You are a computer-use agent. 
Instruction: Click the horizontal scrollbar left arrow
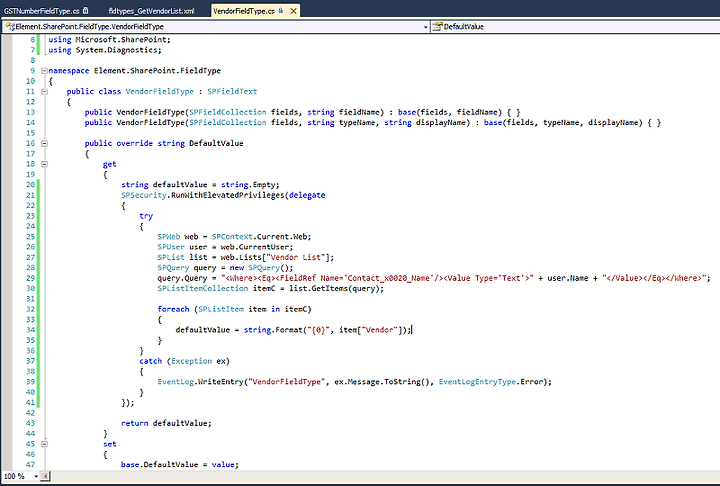[x=45, y=476]
